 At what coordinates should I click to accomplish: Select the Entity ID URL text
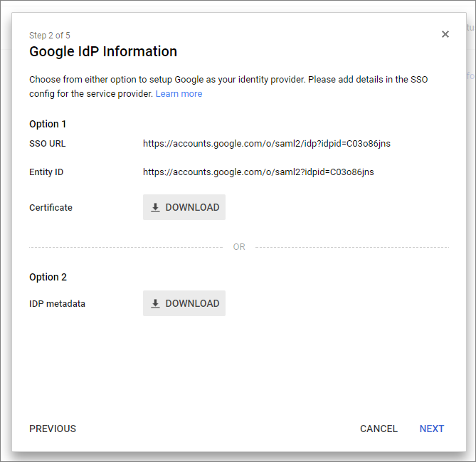258,172
